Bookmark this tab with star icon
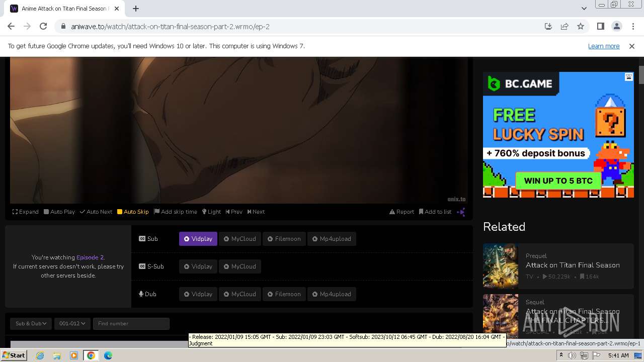 [x=581, y=26]
